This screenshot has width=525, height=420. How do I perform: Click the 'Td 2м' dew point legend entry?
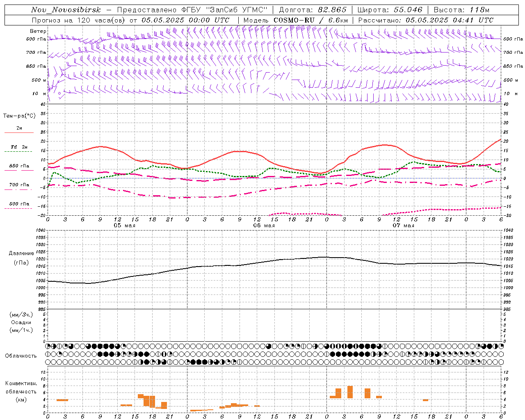click(x=19, y=147)
